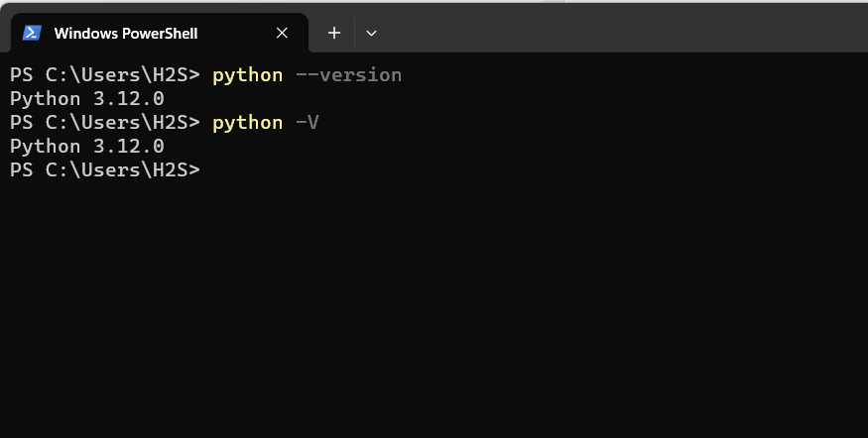Image resolution: width=868 pixels, height=438 pixels.
Task: Click the topmost "PS C:\Users\H2S>" prompt
Action: [x=104, y=74]
